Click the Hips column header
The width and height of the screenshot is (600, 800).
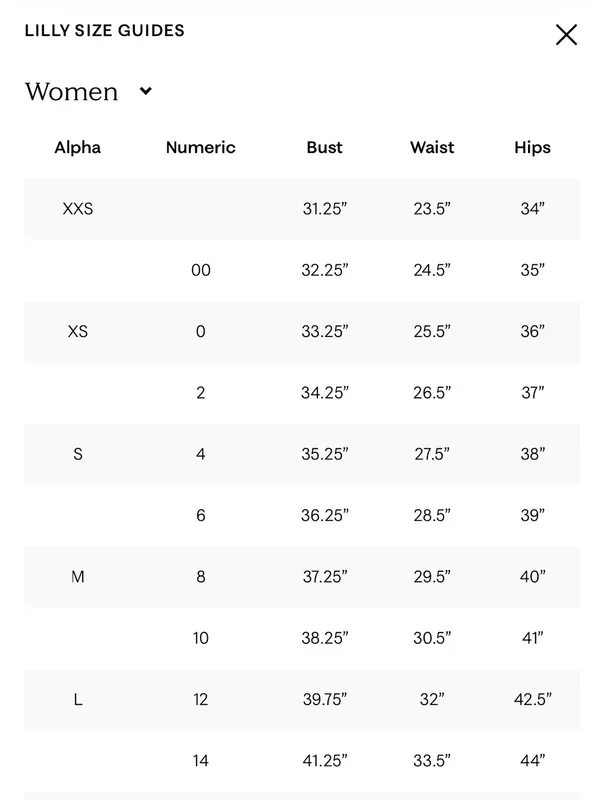point(532,147)
